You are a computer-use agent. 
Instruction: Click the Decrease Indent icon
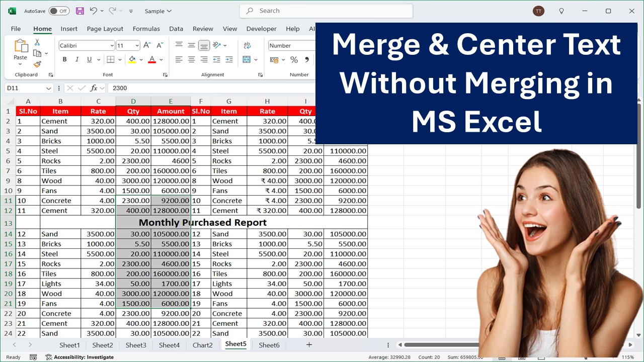coord(217,59)
